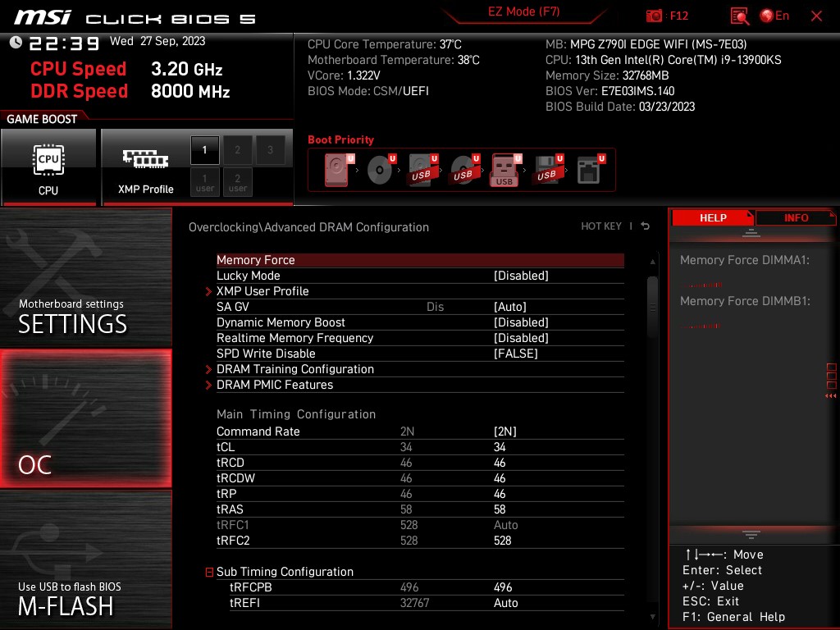Click the help panel bottom grip handle
The image size is (840, 630).
point(751,535)
